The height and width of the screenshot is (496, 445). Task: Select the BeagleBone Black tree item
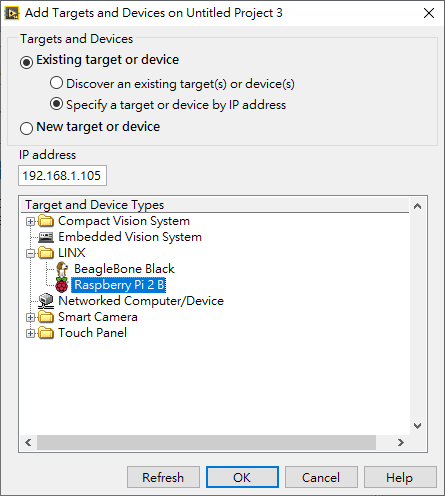[124, 269]
